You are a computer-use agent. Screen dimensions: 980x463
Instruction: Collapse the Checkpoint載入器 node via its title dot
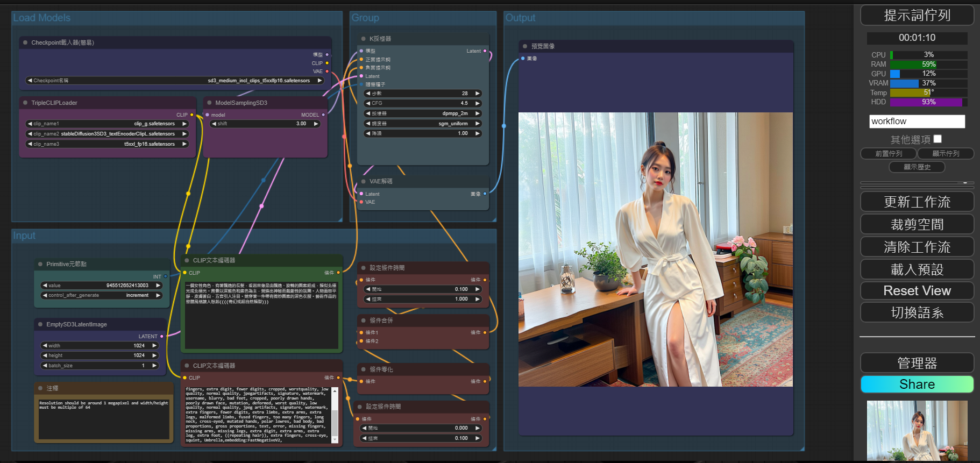[x=25, y=42]
